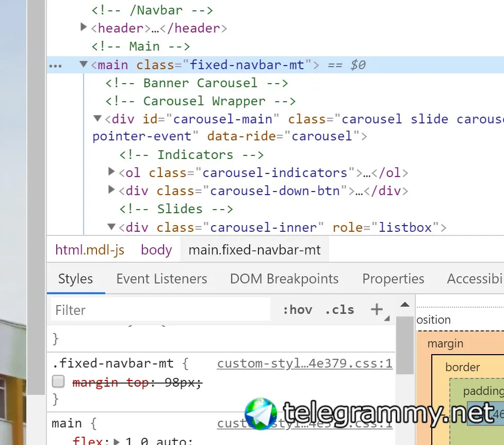Click the padding label in box model
The image size is (504, 445).
point(483,391)
